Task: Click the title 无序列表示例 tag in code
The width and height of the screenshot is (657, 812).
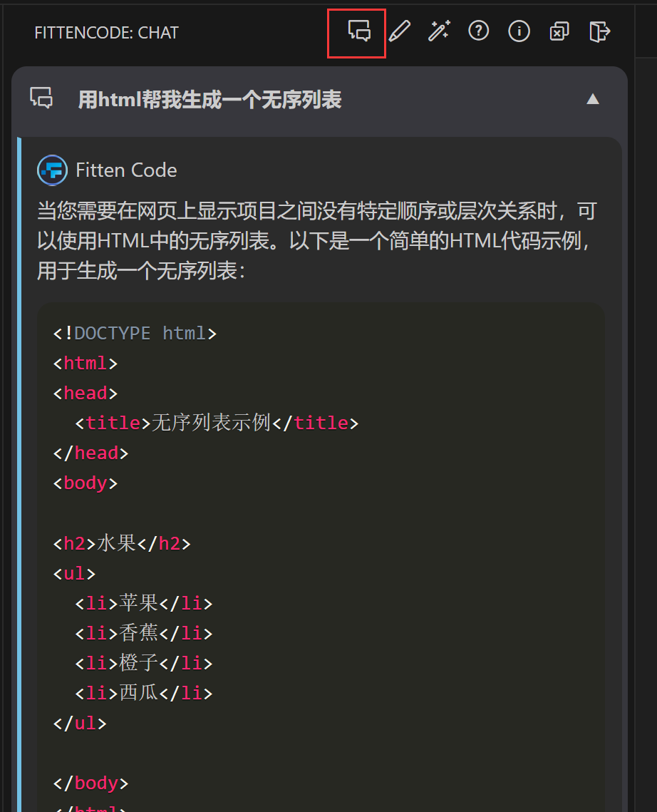Action: [216, 422]
